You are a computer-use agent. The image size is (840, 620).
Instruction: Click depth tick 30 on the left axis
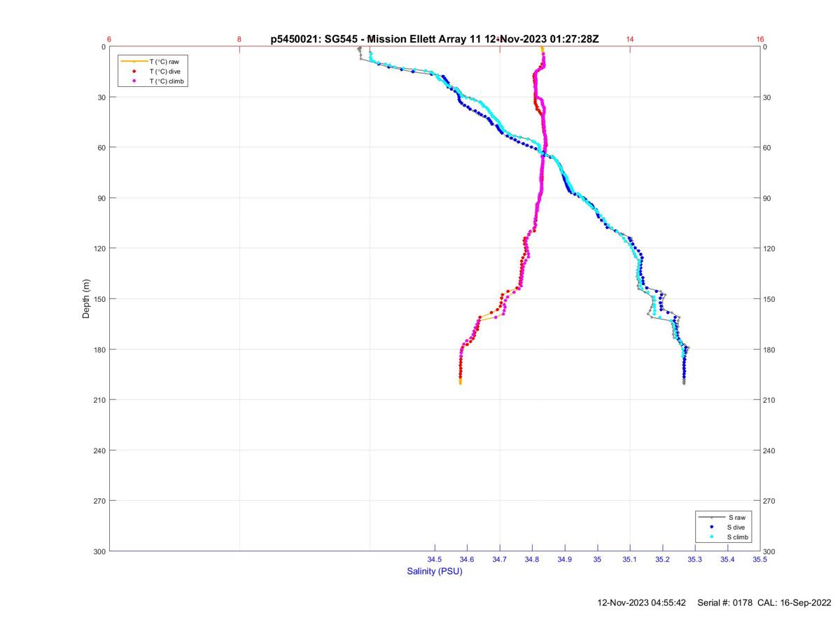pyautogui.click(x=101, y=97)
